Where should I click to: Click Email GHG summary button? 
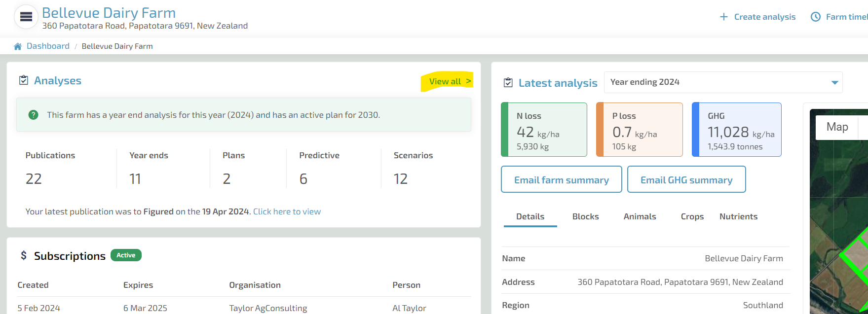pos(686,179)
